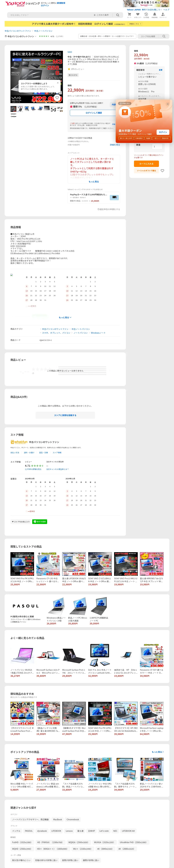Viewport: 174px width, 868px height.
Task: Open ポイントアップ中の商品 もっと見る link
Action: (x=158, y=752)
